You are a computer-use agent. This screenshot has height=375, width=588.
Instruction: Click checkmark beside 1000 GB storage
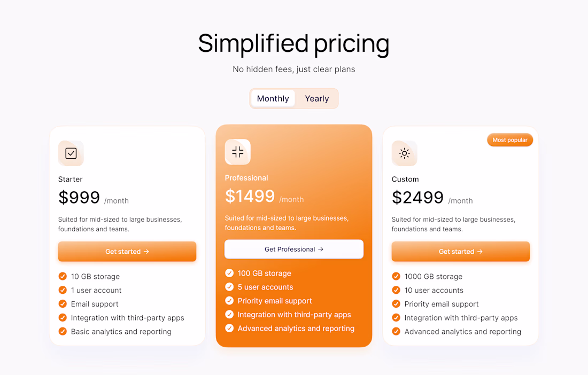(396, 276)
